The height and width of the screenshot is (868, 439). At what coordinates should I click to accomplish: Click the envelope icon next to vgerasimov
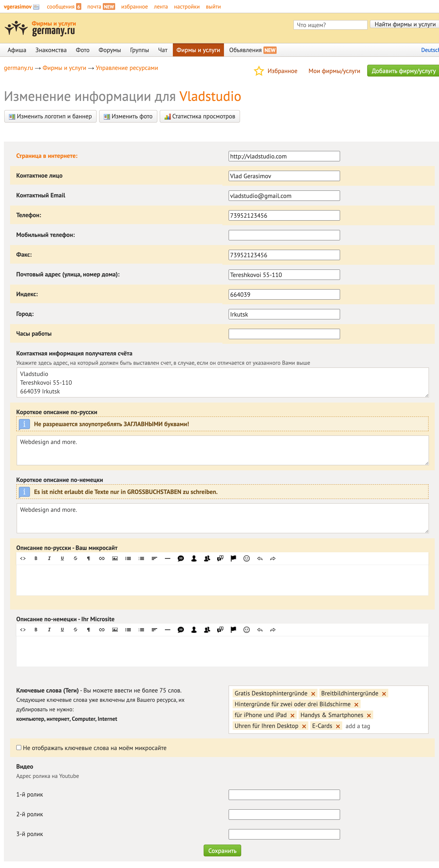pyautogui.click(x=36, y=7)
